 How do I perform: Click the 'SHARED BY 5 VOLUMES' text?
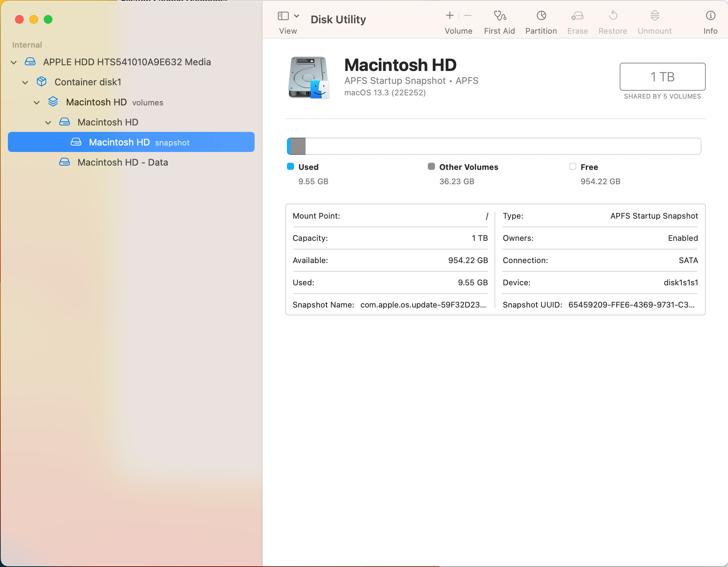coord(662,96)
